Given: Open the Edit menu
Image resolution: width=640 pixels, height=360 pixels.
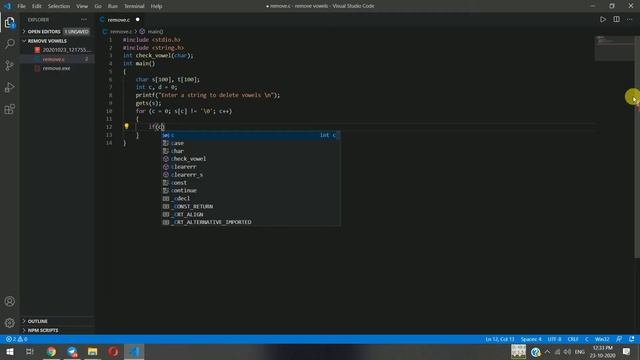Looking at the screenshot, I should pos(37,6).
